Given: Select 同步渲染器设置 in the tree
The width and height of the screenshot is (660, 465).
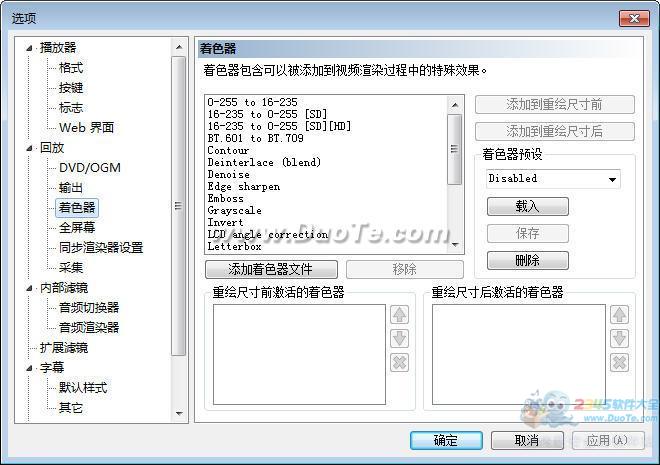Looking at the screenshot, I should [x=100, y=247].
